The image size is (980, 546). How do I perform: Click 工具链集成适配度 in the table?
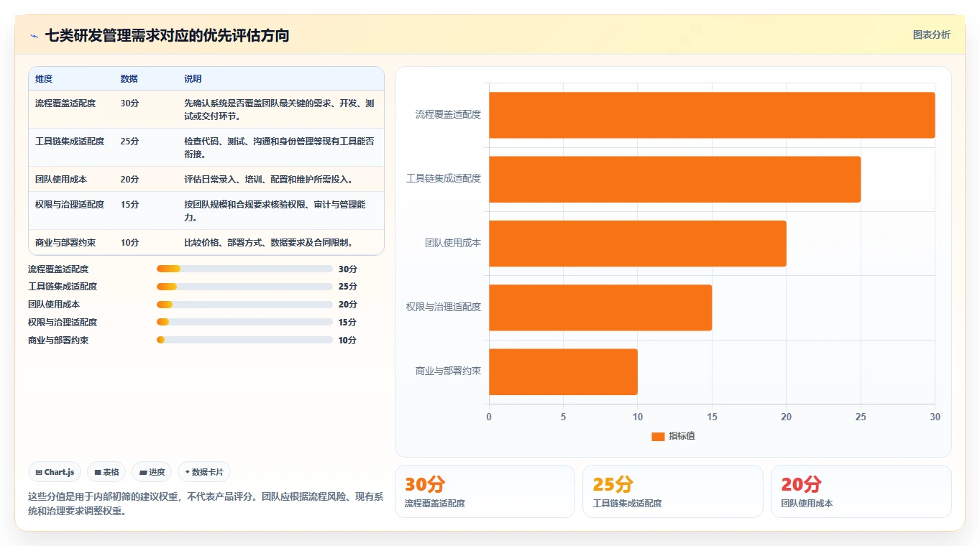(x=70, y=142)
